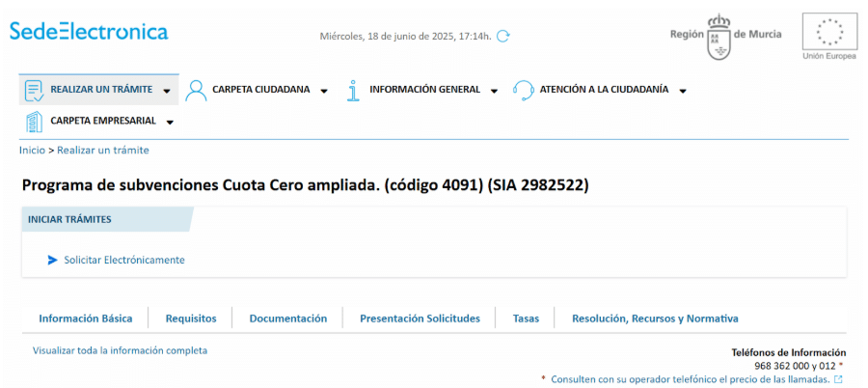Click the Realizar un trámite breadcrumb link

point(103,151)
